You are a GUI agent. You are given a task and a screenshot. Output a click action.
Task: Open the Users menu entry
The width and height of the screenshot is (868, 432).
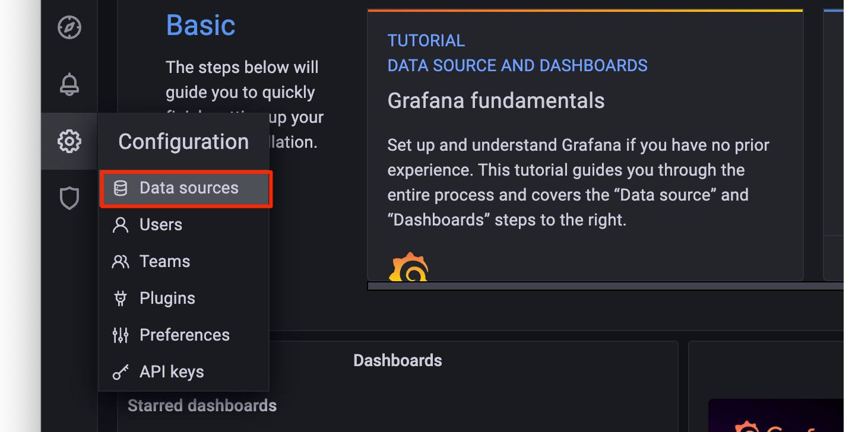point(160,224)
